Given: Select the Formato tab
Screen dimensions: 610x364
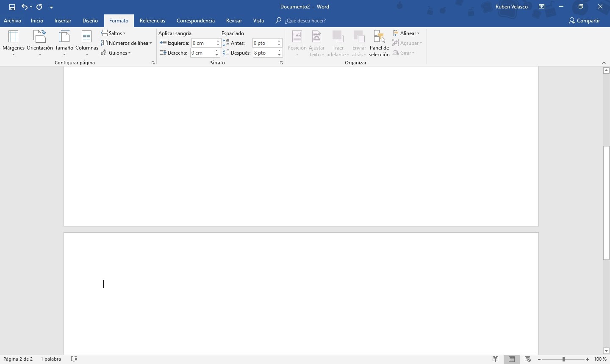Looking at the screenshot, I should (x=119, y=20).
